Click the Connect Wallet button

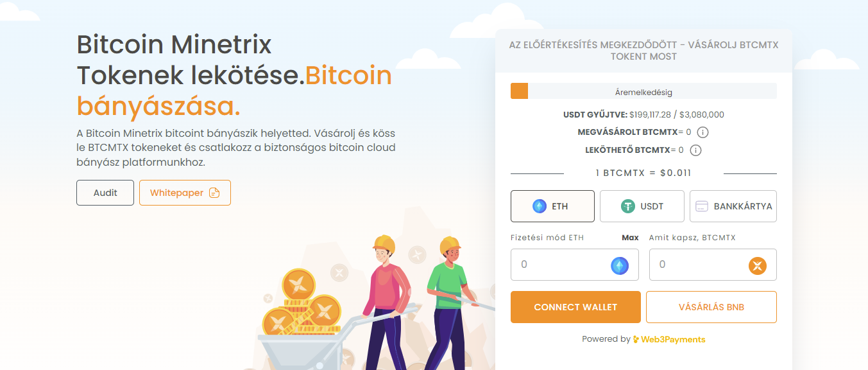coord(575,307)
